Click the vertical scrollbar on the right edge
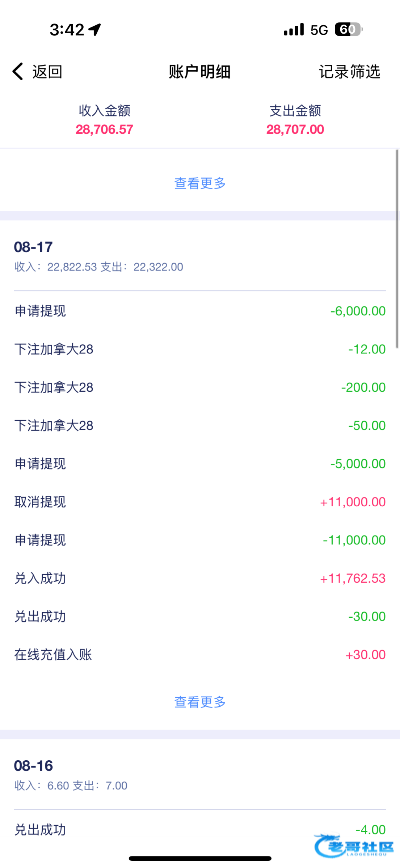The height and width of the screenshot is (868, 400). coord(397,249)
